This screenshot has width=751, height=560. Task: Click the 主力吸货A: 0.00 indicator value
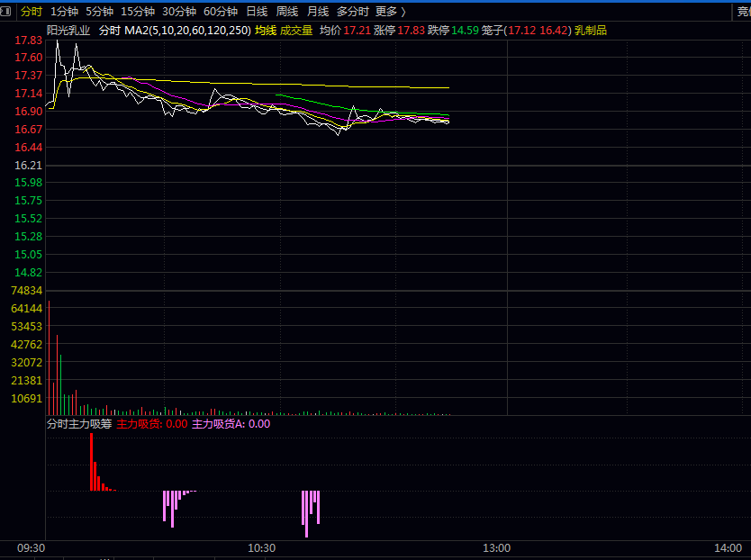[231, 424]
